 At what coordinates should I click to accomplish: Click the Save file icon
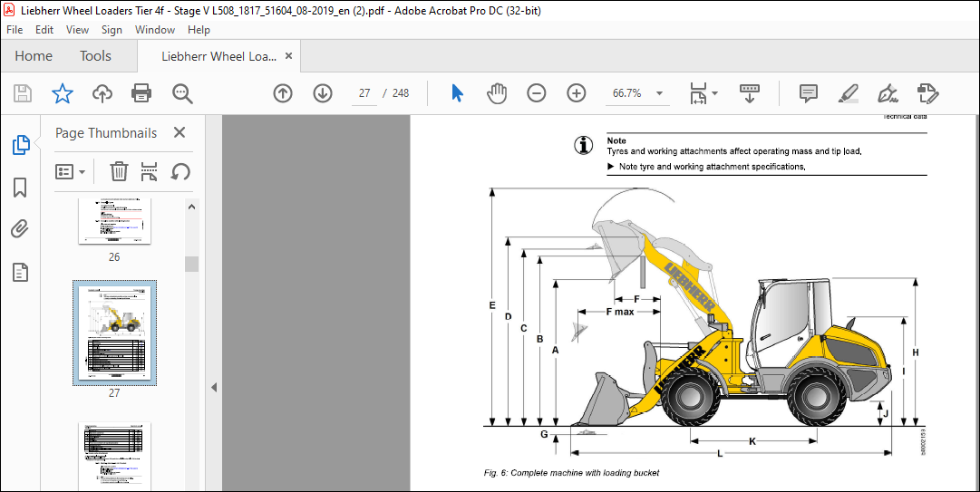[x=24, y=93]
